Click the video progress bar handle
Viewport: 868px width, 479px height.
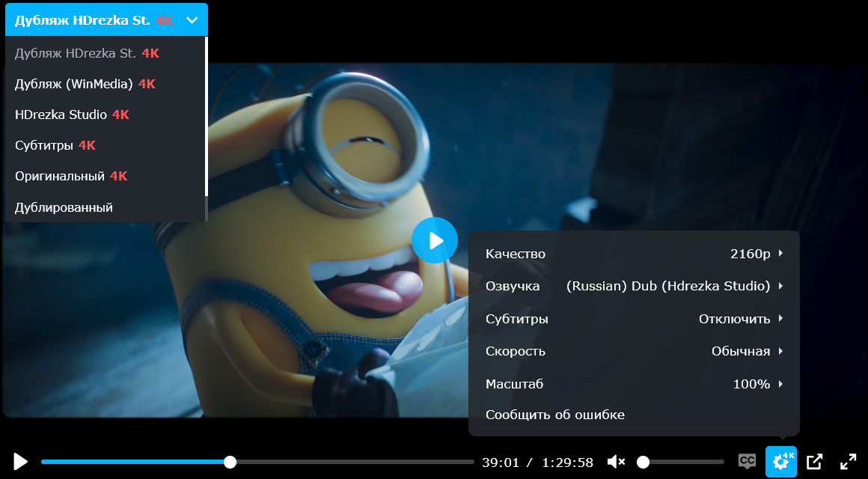(230, 462)
